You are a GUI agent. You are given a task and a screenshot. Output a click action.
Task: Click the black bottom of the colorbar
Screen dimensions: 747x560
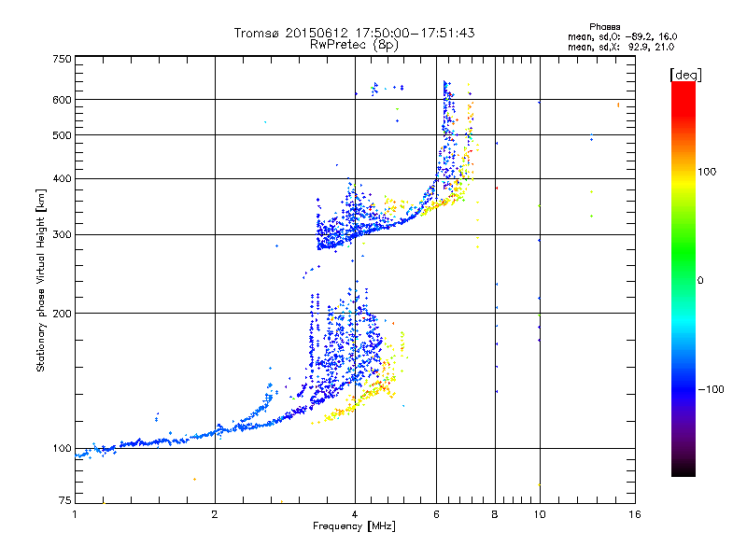coord(684,469)
